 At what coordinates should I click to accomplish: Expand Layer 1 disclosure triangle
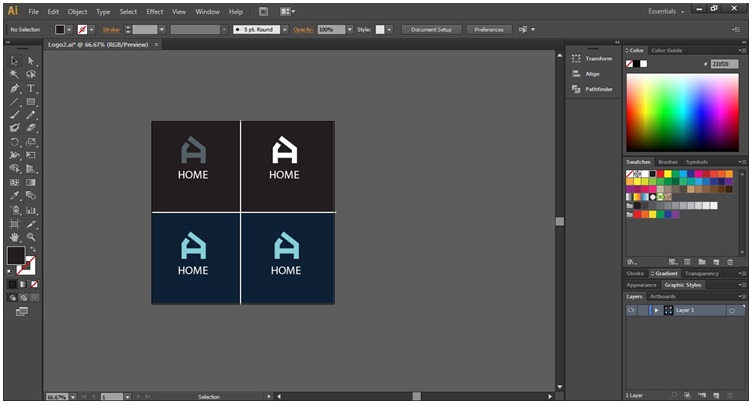pos(656,310)
